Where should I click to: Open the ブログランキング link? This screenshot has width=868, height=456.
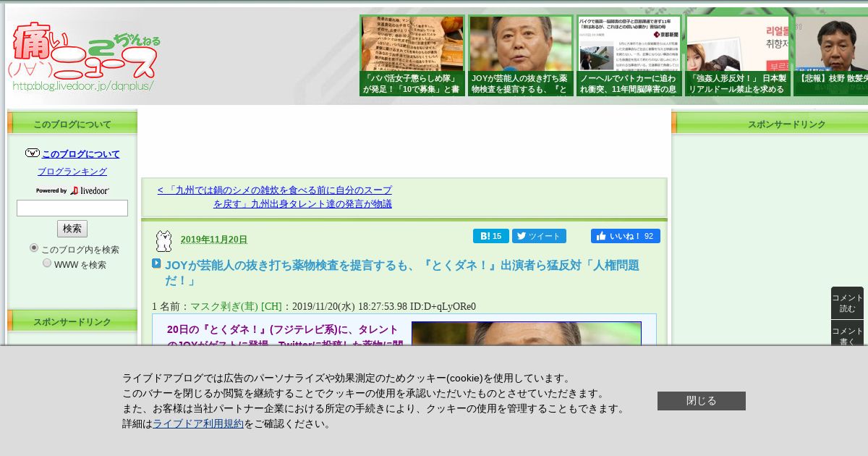72,172
